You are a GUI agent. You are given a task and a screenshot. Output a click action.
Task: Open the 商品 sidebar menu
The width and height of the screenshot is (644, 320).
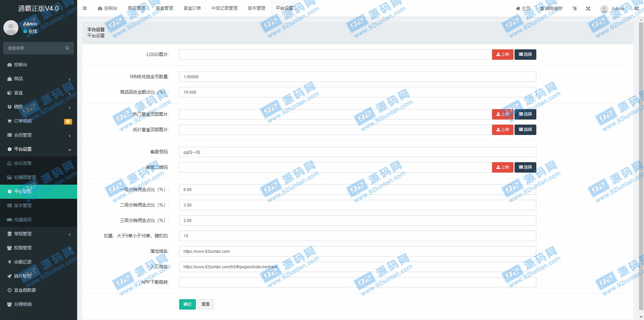coord(39,79)
